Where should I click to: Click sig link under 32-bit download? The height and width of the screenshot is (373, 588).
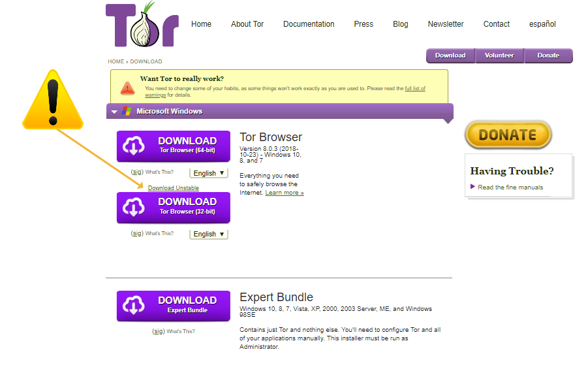click(x=137, y=233)
